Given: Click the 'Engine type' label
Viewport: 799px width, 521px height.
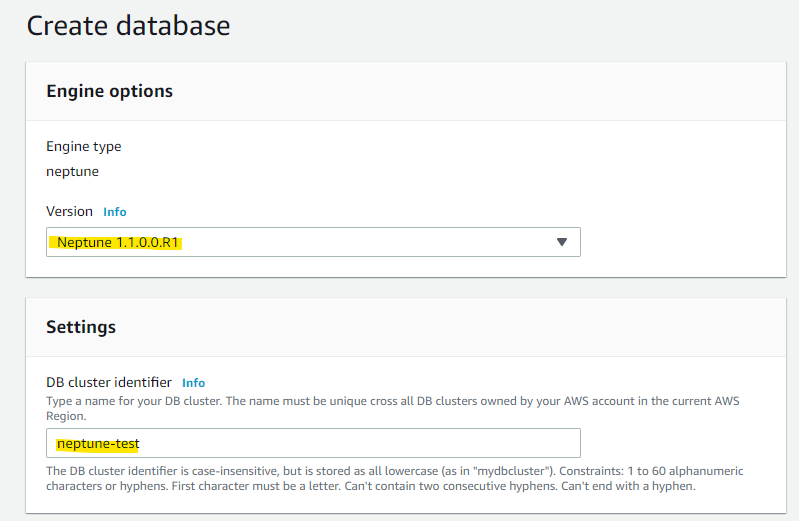Looking at the screenshot, I should (x=84, y=147).
